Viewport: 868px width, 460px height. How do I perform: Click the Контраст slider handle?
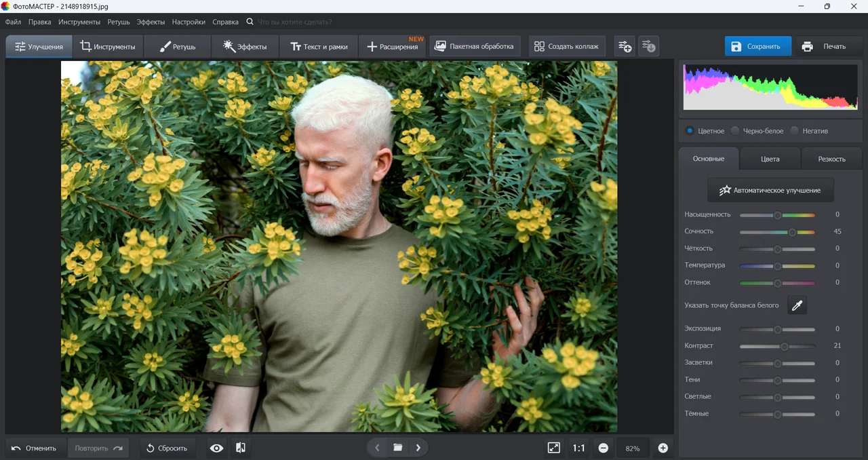pos(785,346)
